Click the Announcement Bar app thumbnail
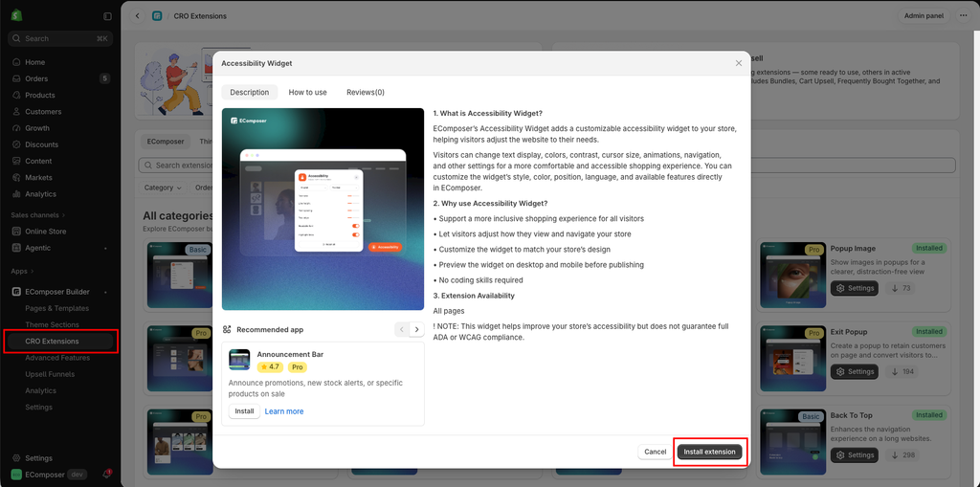Image resolution: width=980 pixels, height=487 pixels. click(239, 360)
